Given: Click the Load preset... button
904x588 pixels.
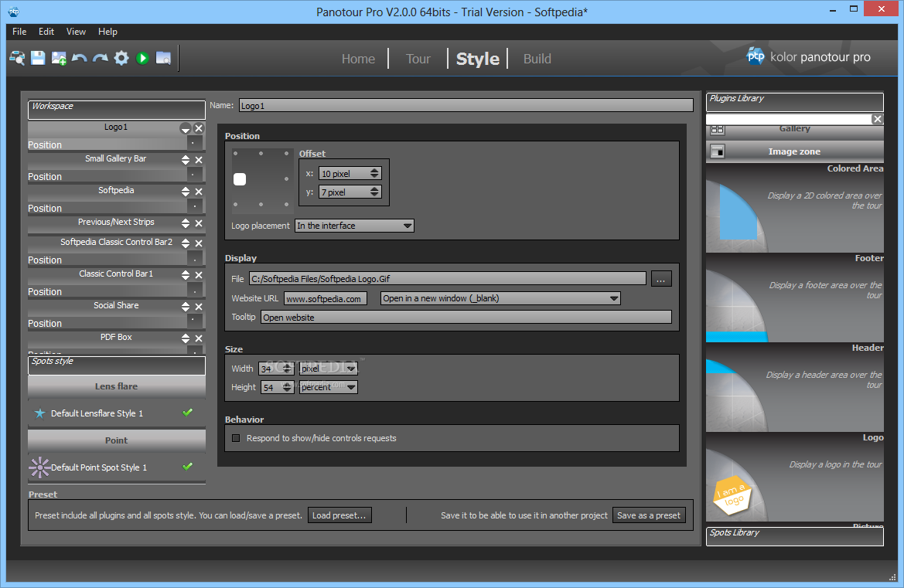Looking at the screenshot, I should tap(339, 515).
